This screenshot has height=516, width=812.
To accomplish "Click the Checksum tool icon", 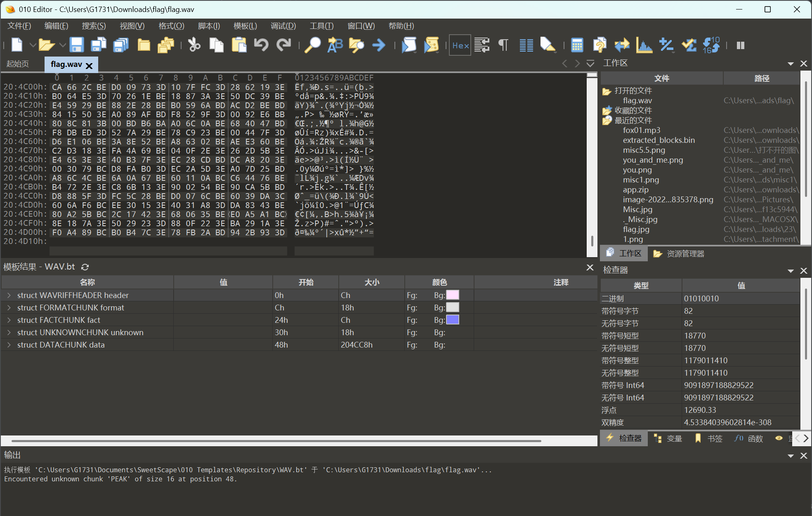I will pyautogui.click(x=689, y=45).
